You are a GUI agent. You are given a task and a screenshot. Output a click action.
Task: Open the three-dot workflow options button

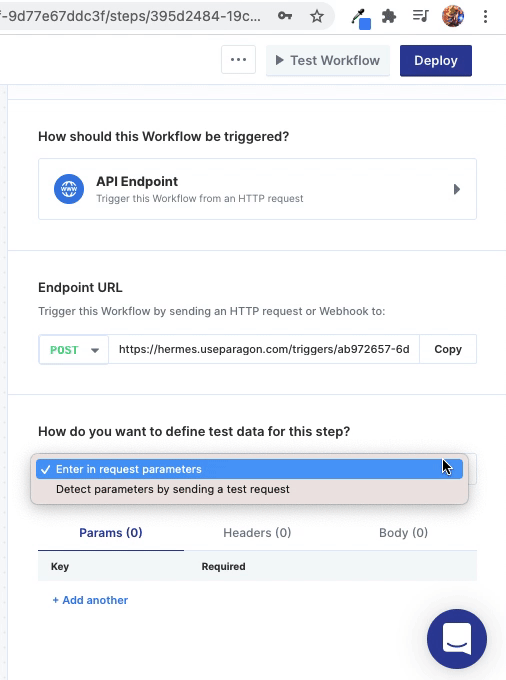[238, 60]
